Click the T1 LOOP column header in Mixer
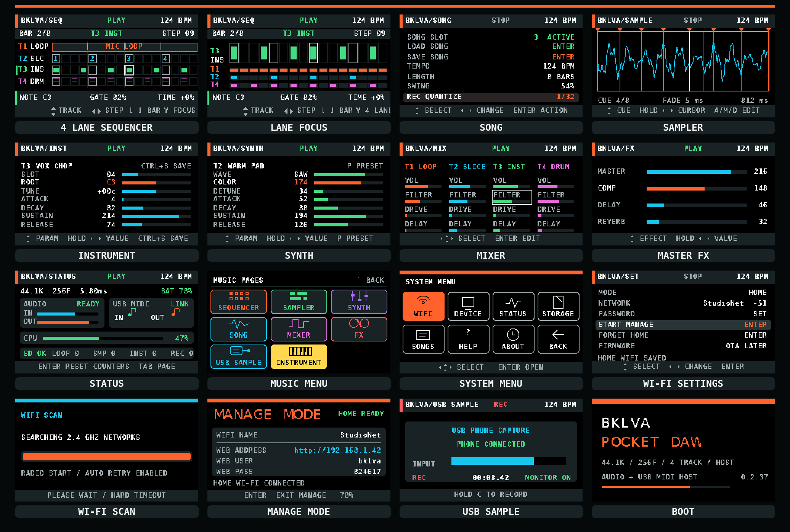 tap(421, 167)
